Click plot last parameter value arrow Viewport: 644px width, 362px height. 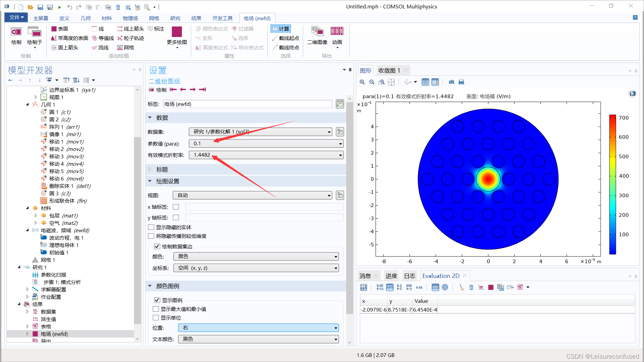click(x=202, y=89)
